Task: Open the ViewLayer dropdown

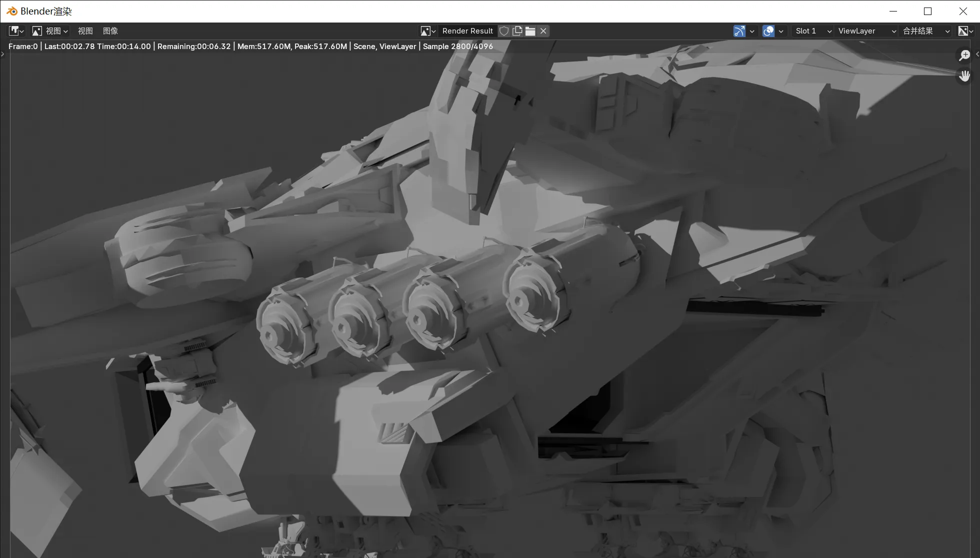Action: [866, 31]
